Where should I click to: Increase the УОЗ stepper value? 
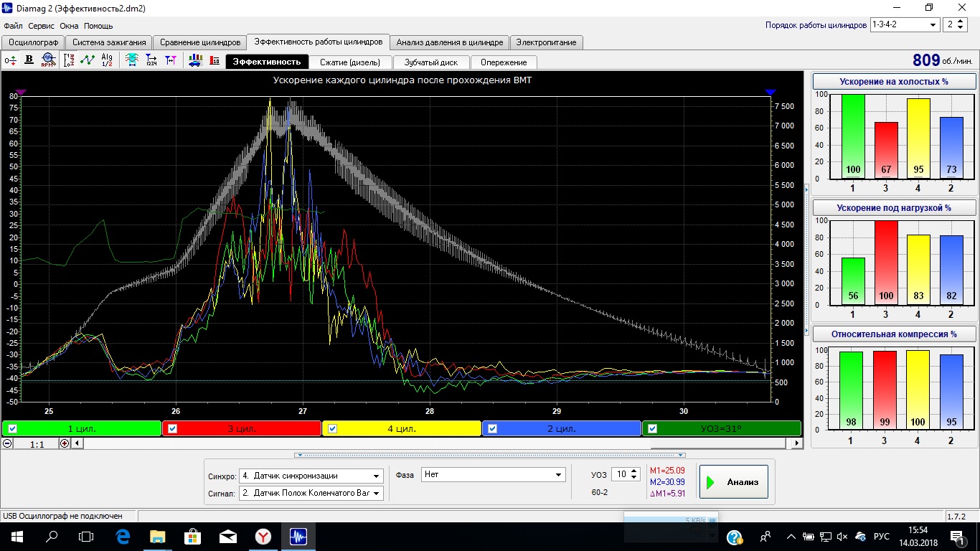coord(635,471)
